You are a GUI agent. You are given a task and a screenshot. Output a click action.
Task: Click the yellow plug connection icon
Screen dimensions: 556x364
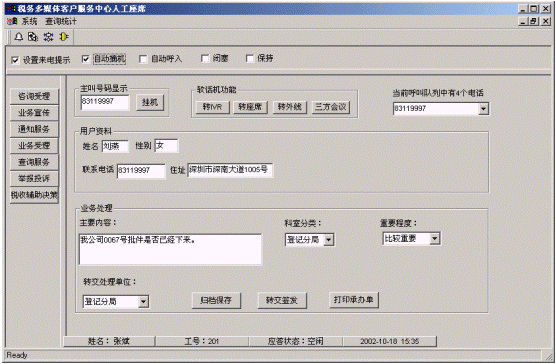click(x=63, y=37)
